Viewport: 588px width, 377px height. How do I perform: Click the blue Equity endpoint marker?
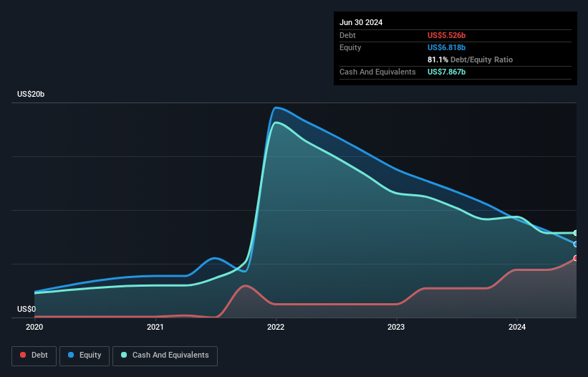576,244
